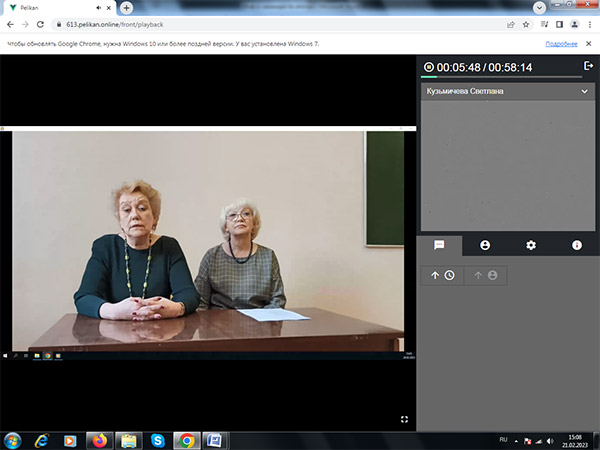Switch to the participants tab
The image size is (600, 450).
[485, 245]
